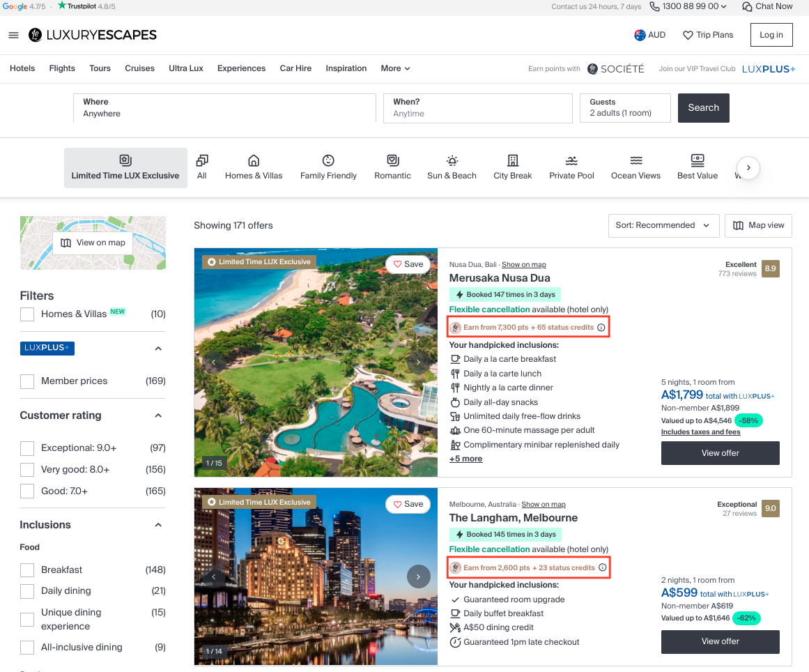Open the Experiences nav item
Viewport: 809px width, 672px height.
(241, 68)
